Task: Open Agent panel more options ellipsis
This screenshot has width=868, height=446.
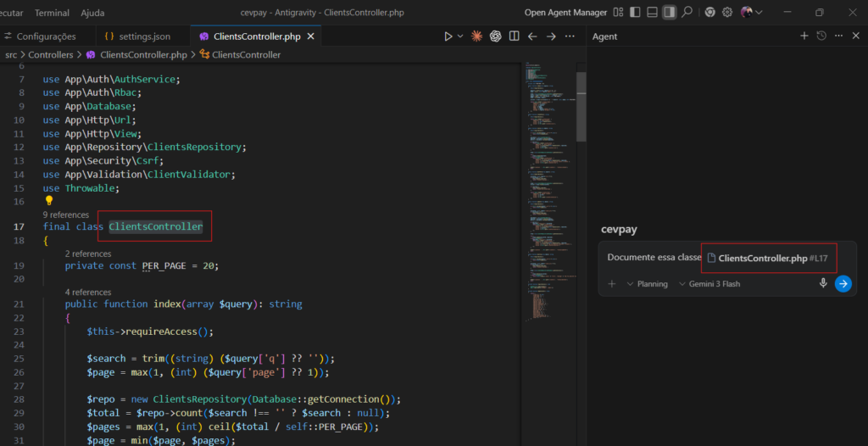Action: tap(838, 36)
